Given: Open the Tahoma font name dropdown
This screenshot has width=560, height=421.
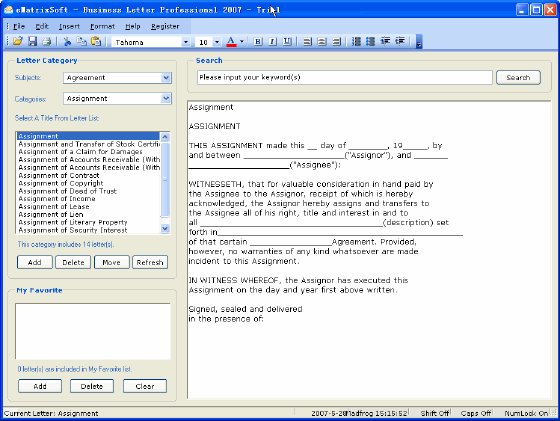Looking at the screenshot, I should pos(185,42).
